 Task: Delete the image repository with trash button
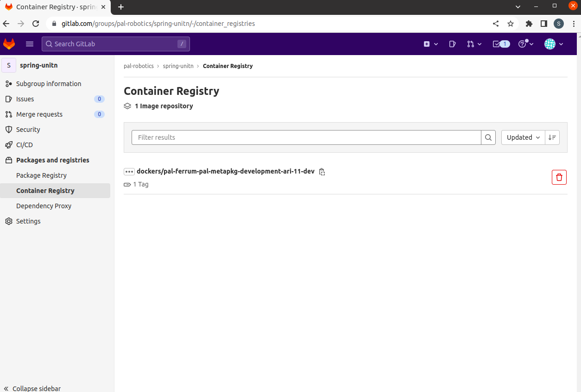click(559, 177)
